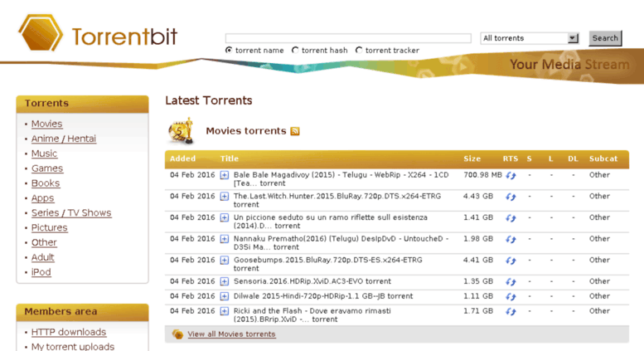Refresh tracker stats for The.Last.Witch.Hunter
Image resolution: width=644 pixels, height=351 pixels.
[511, 197]
